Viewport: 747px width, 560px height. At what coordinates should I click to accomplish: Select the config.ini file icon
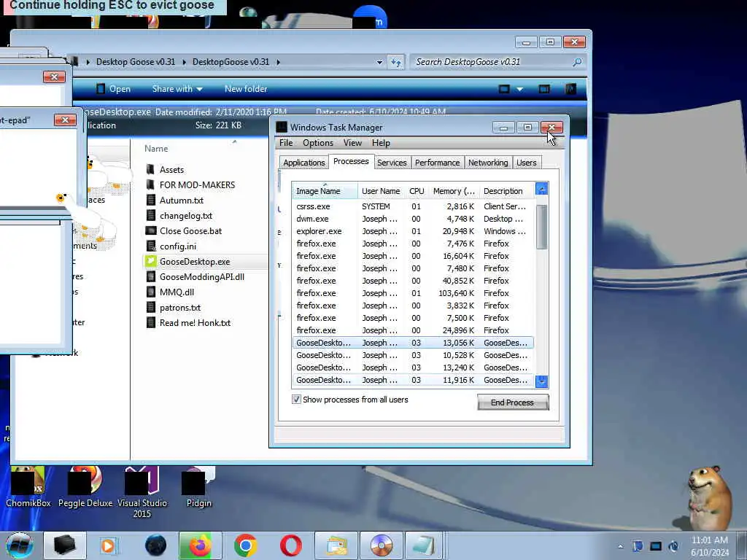(x=150, y=246)
